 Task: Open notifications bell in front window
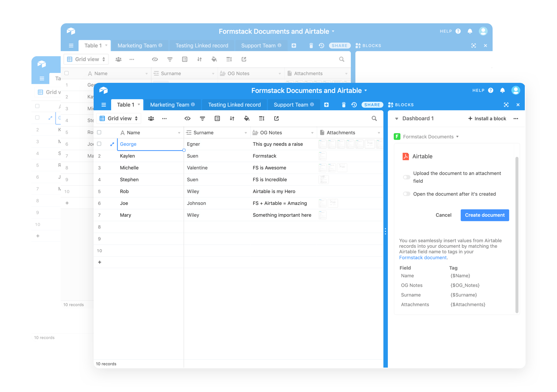coord(503,90)
